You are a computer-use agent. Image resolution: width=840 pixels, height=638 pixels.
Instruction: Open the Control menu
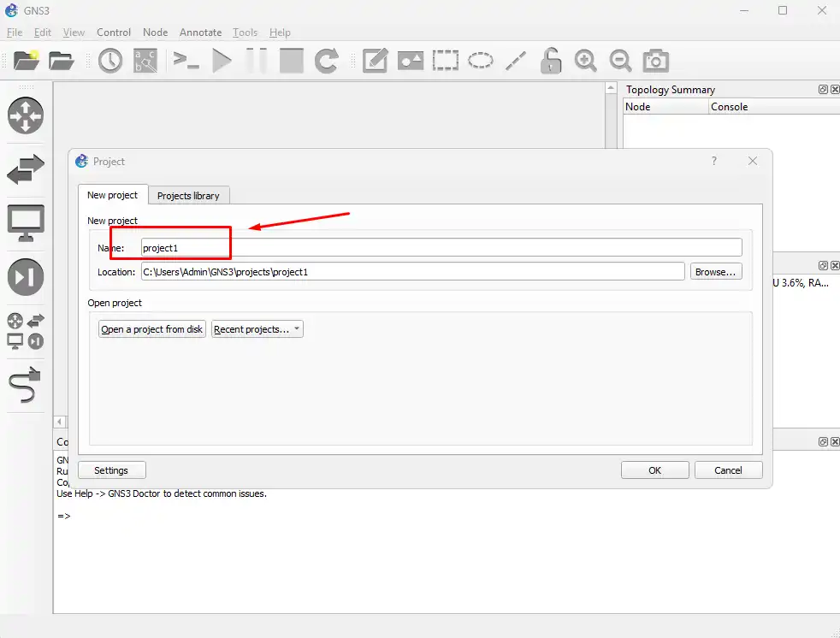click(114, 32)
